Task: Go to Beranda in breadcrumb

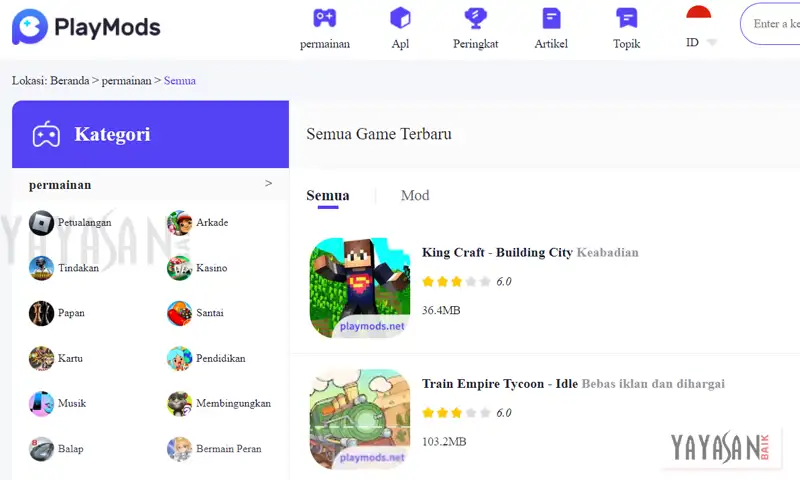Action: tap(69, 81)
